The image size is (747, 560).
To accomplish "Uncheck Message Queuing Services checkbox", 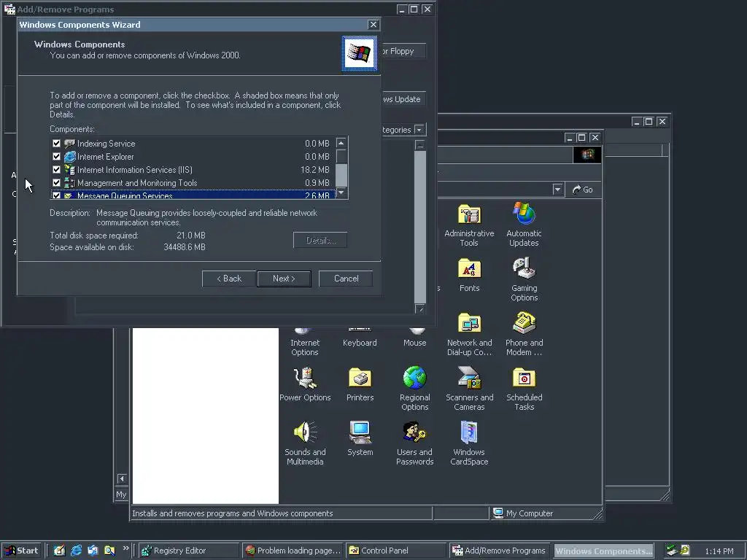I will coord(56,195).
